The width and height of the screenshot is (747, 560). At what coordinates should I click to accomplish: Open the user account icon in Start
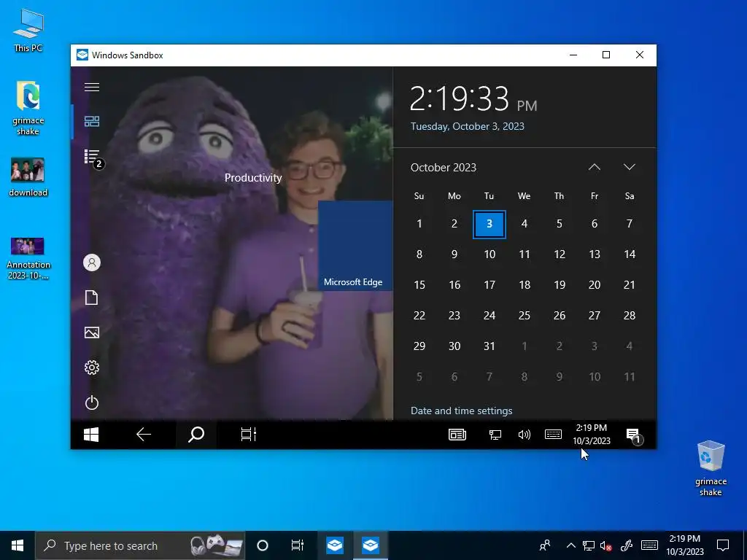pyautogui.click(x=92, y=262)
